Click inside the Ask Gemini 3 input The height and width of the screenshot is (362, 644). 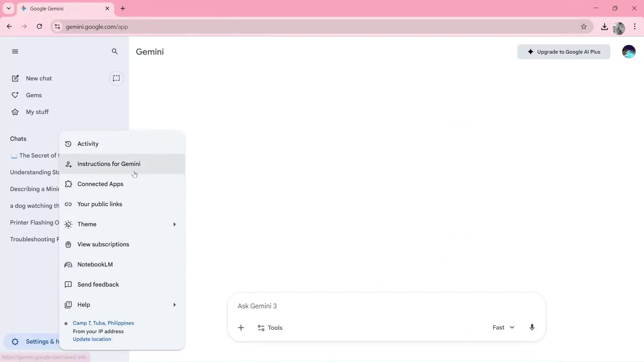(335, 306)
